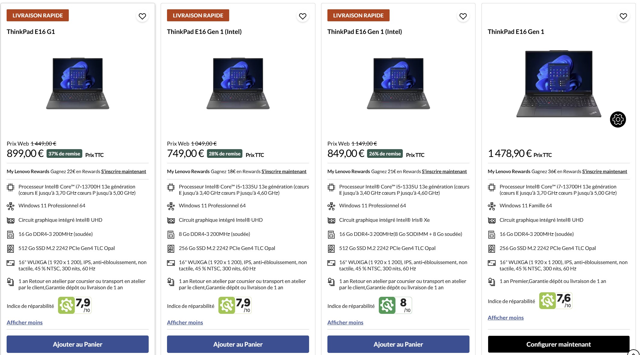
Task: Click the memory icon on the 1478,90€ ThinkPad
Action: [x=492, y=235]
